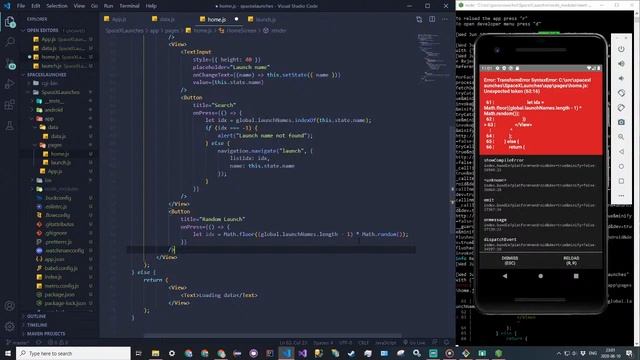Click the editor vertical scrollbar
Image resolution: width=640 pixels, height=360 pixels.
452,180
